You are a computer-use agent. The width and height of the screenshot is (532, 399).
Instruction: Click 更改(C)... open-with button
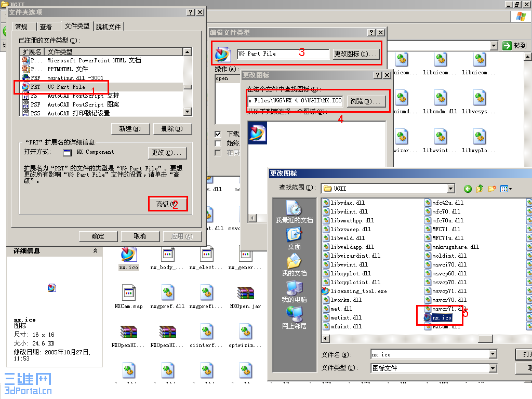tap(167, 153)
